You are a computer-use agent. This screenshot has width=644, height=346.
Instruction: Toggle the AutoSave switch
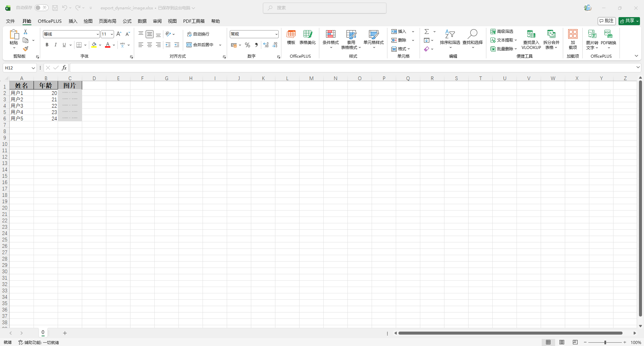[x=42, y=8]
